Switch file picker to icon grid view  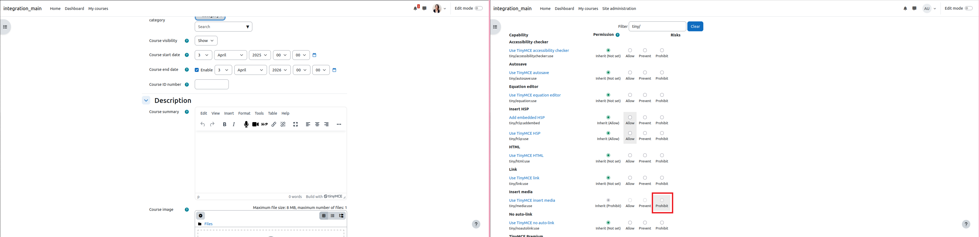(324, 216)
